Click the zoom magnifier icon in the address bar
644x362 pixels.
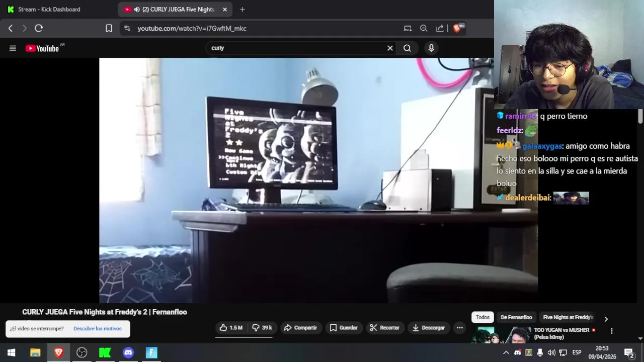pyautogui.click(x=424, y=28)
